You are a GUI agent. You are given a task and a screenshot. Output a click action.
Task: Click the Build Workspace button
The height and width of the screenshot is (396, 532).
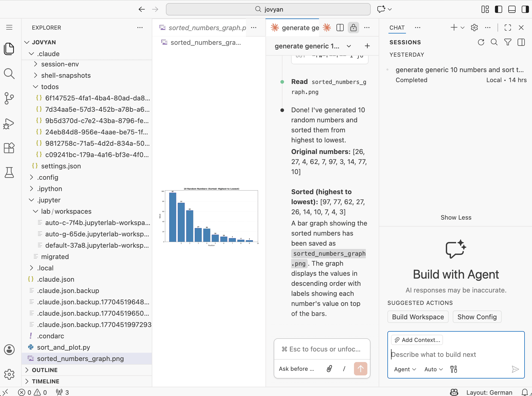pos(418,317)
